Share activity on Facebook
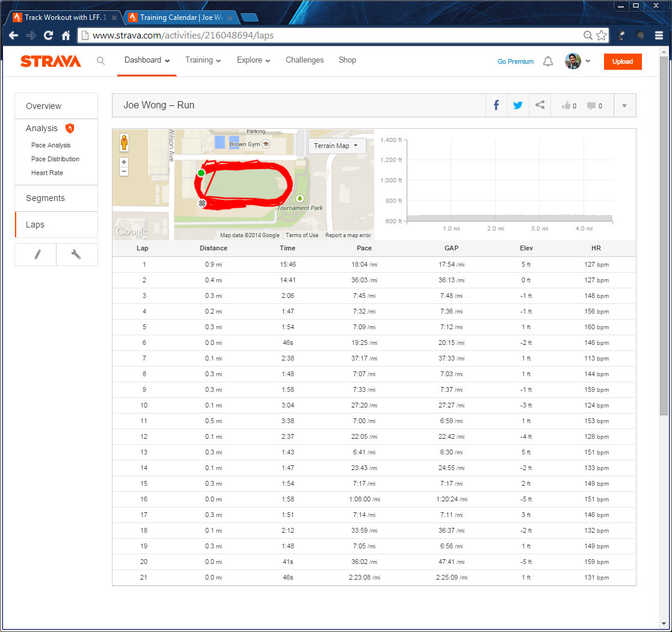Screen dimensions: 672x632 tap(496, 105)
